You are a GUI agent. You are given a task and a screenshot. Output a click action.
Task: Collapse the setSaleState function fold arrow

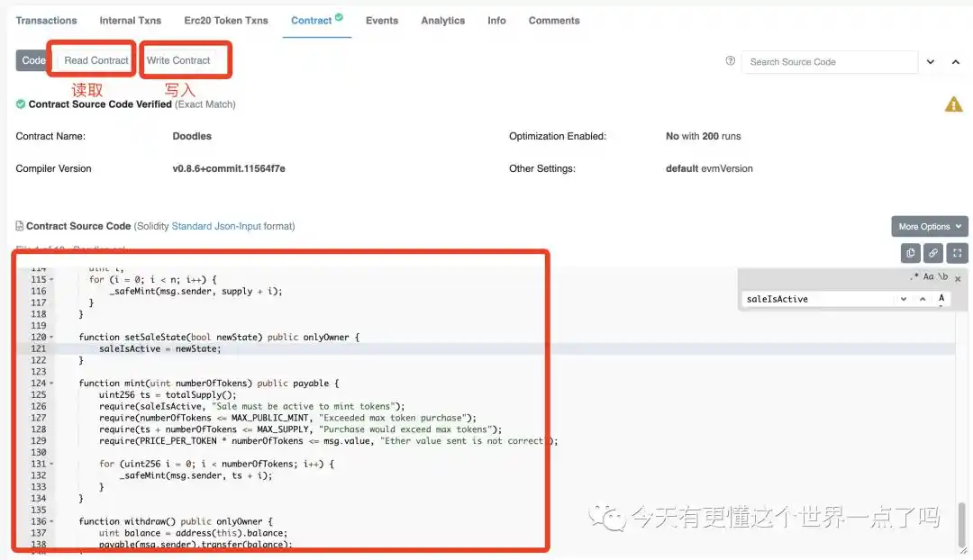(x=51, y=338)
